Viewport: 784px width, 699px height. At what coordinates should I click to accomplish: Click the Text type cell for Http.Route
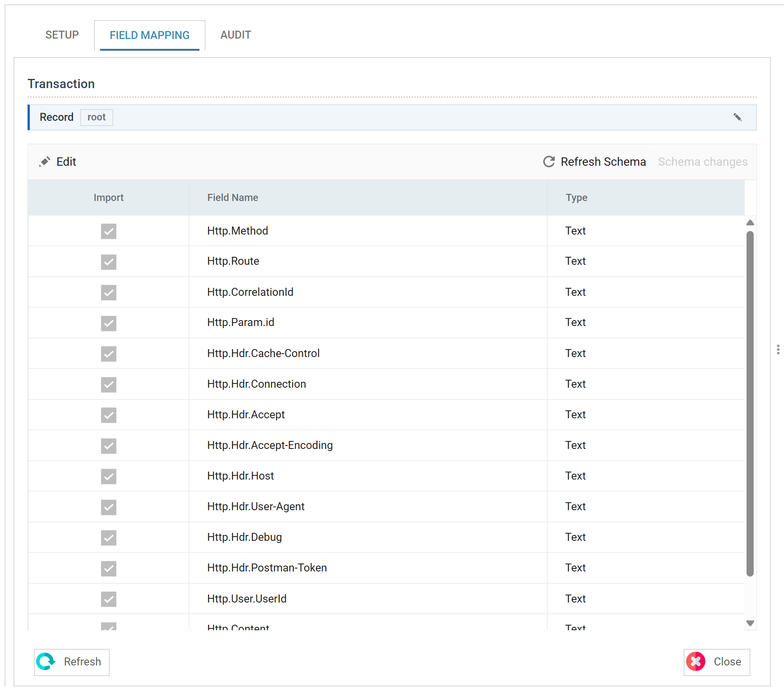click(646, 261)
